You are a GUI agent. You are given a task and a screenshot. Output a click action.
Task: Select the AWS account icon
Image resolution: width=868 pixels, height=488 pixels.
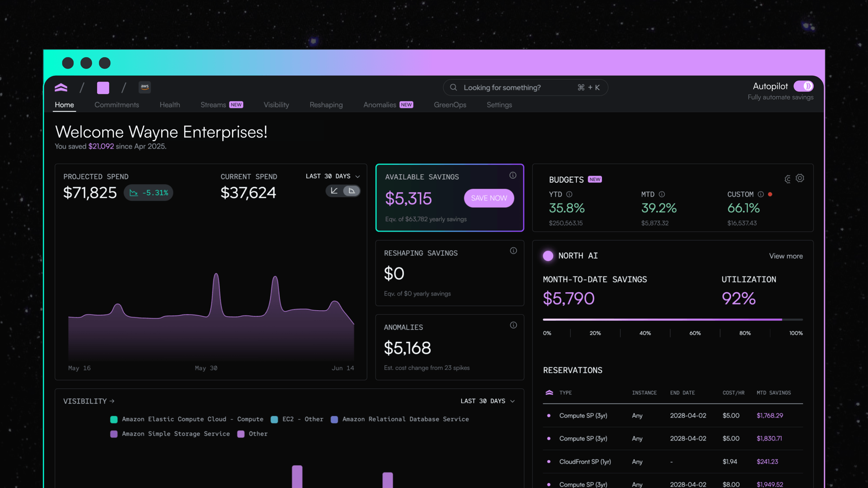[145, 87]
